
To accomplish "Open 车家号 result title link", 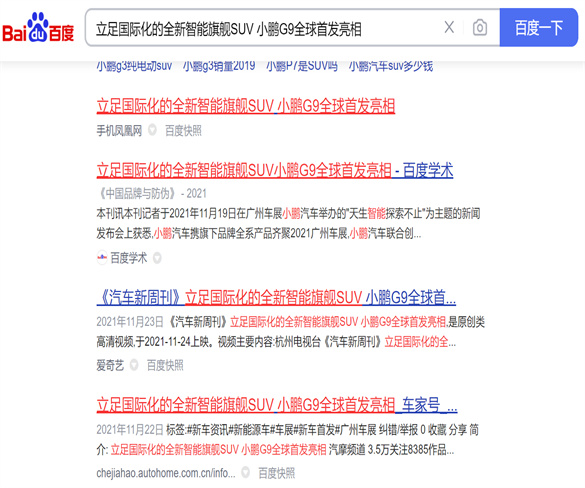I will [277, 405].
